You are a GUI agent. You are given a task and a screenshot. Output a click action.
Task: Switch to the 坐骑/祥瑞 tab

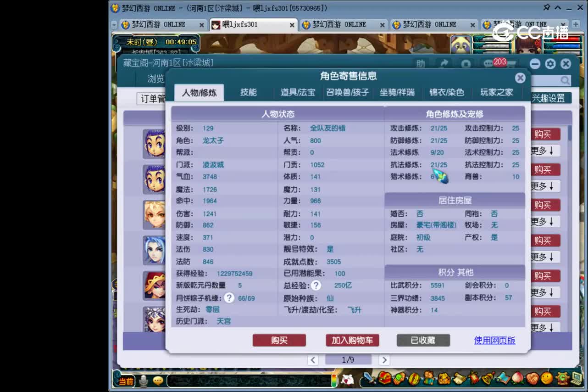coord(397,92)
